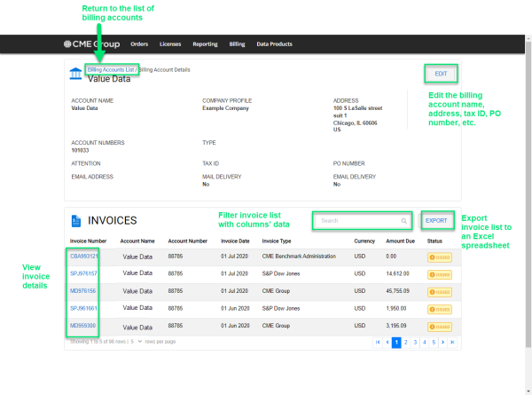Click the magnifier icon in search box
Image resolution: width=532 pixels, height=395 pixels.
click(x=404, y=220)
